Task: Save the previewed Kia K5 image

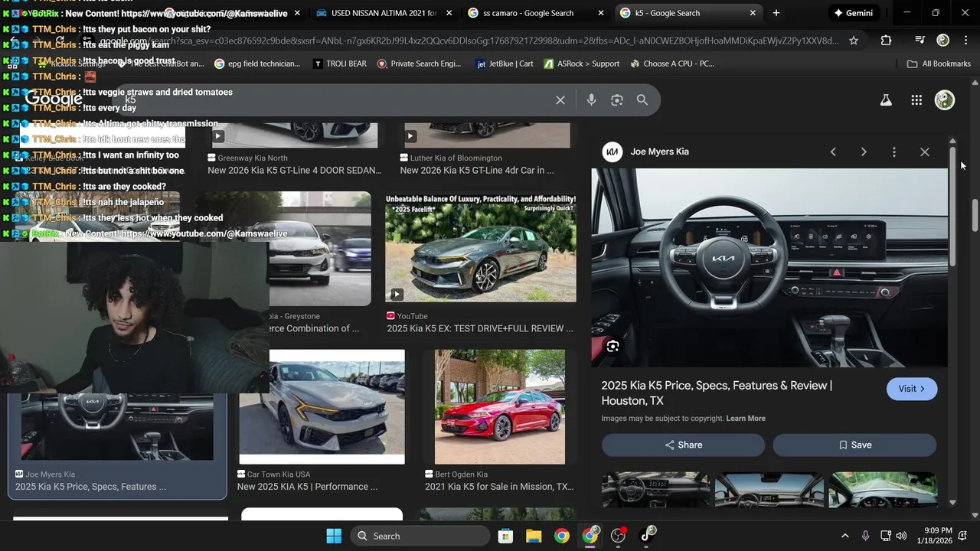Action: pos(854,445)
